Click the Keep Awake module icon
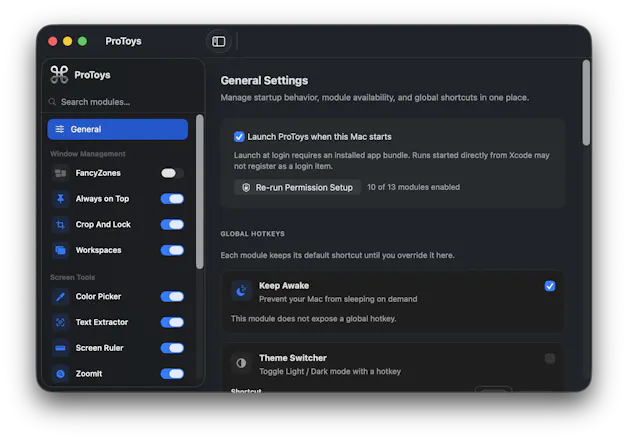 click(x=242, y=291)
